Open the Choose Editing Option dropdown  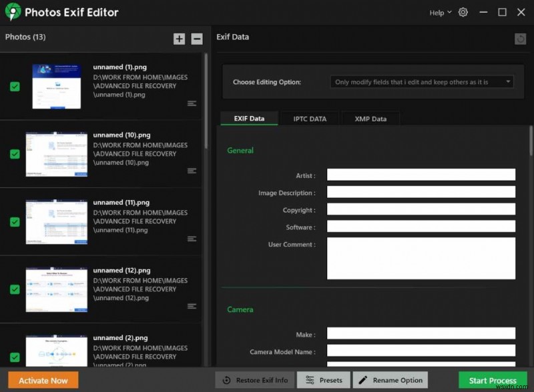pyautogui.click(x=421, y=81)
